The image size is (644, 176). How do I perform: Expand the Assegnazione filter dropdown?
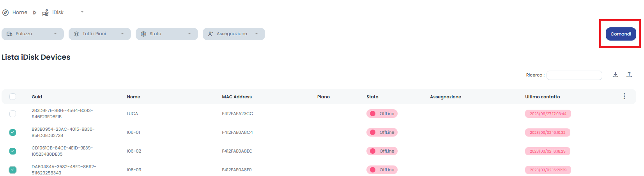click(x=234, y=34)
